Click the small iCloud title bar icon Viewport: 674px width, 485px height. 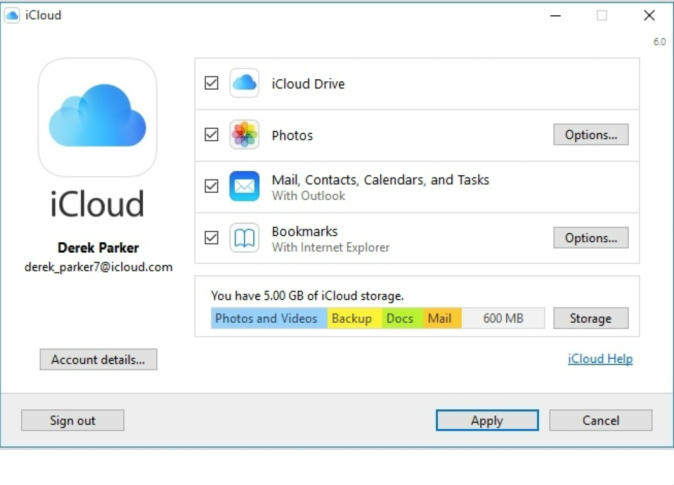tap(12, 15)
